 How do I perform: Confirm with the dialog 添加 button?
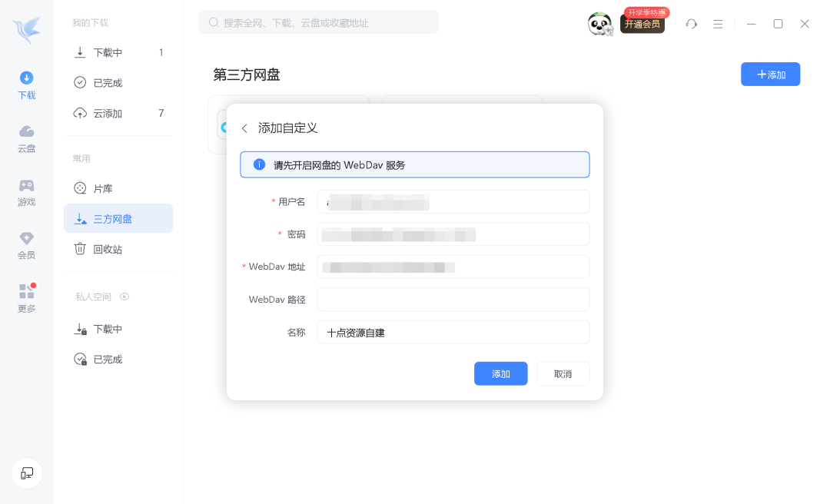(x=501, y=373)
